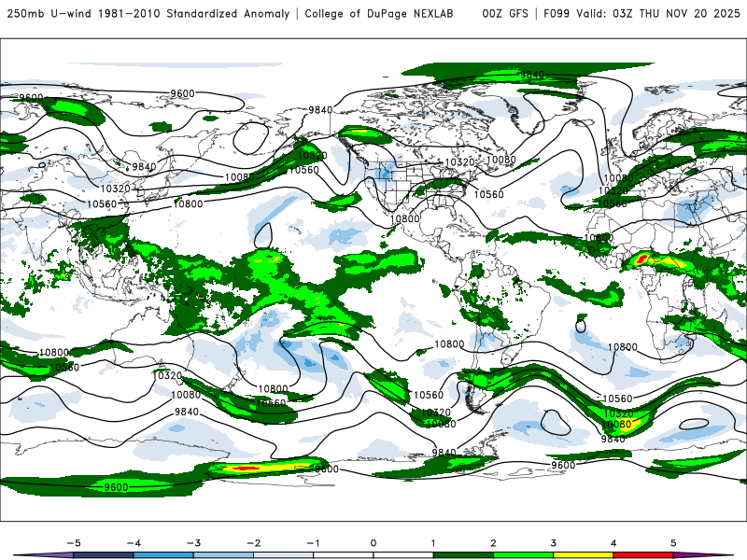Click the red anomaly core over northern Africa

coord(641,259)
